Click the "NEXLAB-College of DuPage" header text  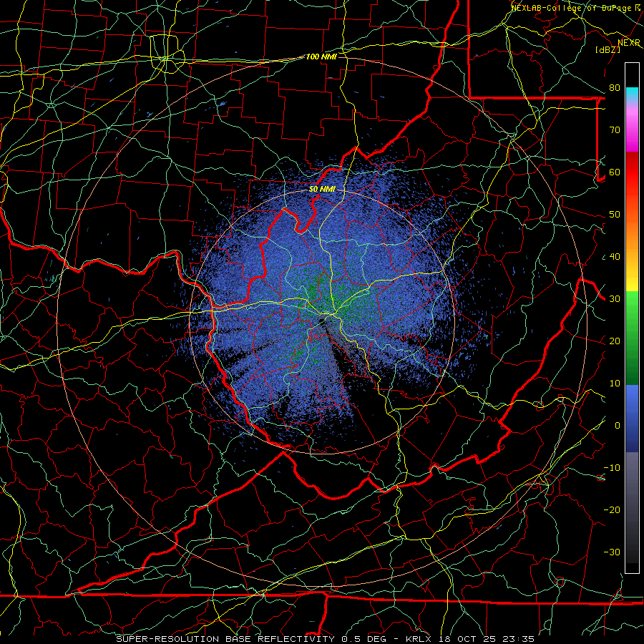571,8
